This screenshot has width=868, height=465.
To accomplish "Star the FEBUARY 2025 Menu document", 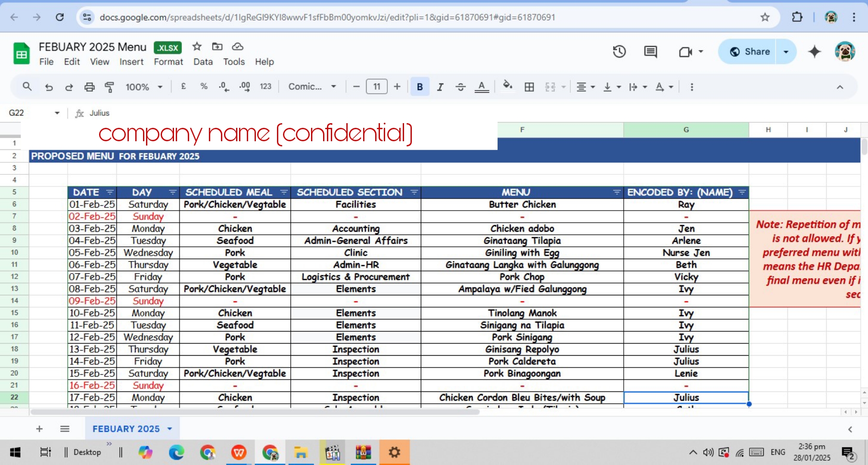I will 197,46.
